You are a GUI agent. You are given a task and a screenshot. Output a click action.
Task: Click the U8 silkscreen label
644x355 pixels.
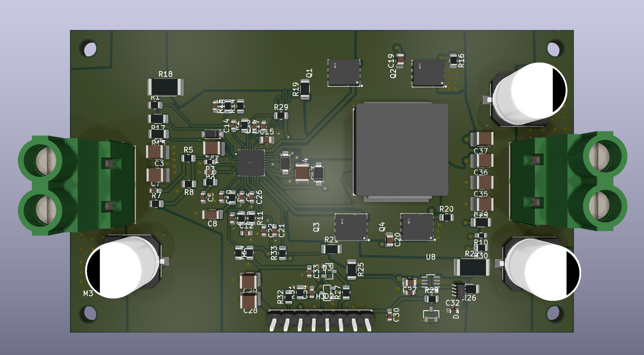[x=431, y=257]
